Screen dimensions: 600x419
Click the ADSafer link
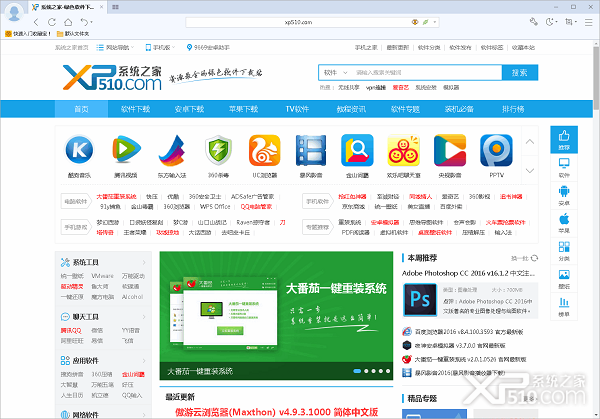pyautogui.click(x=252, y=197)
